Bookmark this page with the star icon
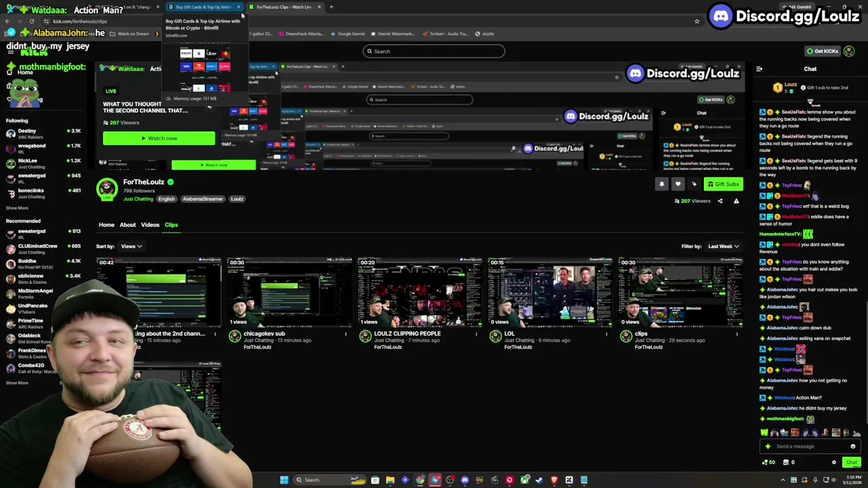 [696, 21]
